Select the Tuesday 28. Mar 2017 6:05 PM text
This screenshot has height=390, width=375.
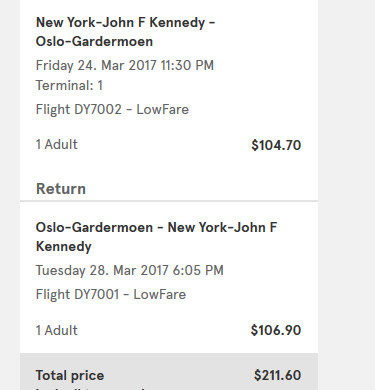(130, 270)
